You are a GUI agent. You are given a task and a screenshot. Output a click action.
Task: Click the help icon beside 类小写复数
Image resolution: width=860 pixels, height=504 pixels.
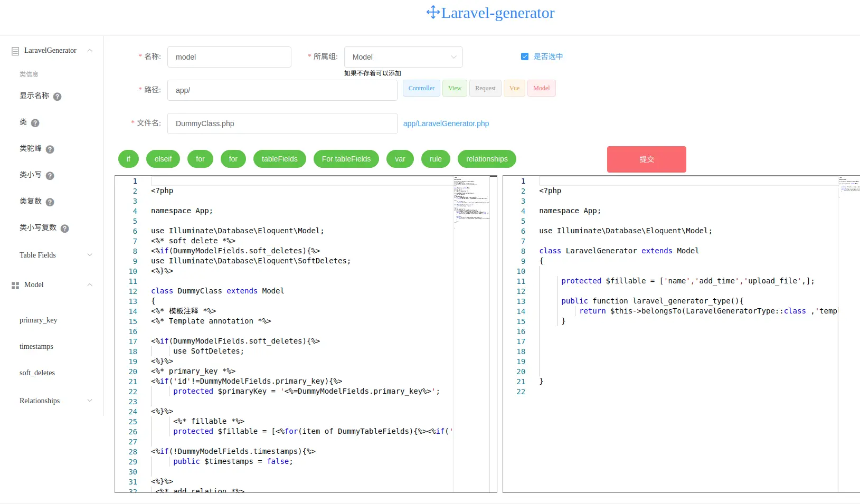[65, 229]
